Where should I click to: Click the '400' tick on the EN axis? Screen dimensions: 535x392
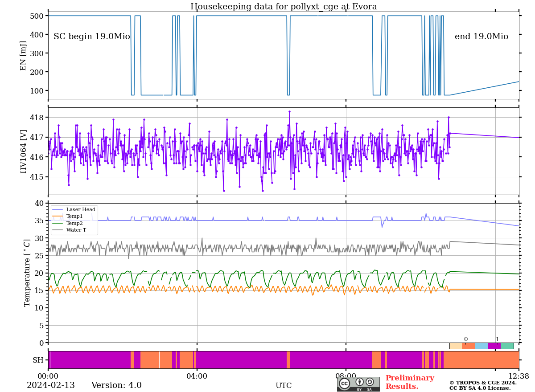37,35
